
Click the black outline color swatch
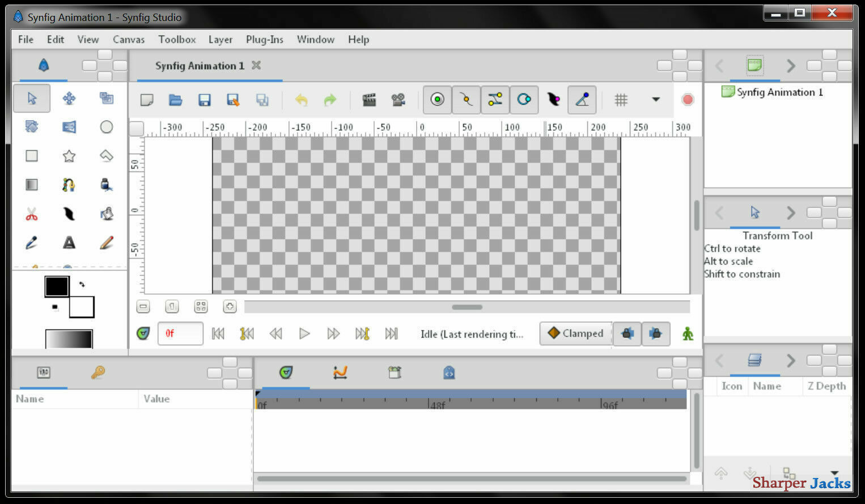pyautogui.click(x=57, y=286)
